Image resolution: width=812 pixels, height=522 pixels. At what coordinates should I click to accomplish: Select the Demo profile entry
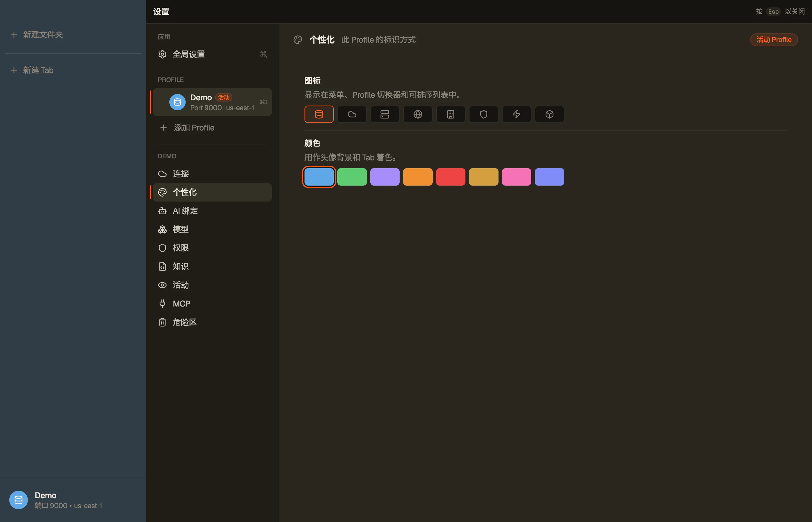click(x=212, y=102)
